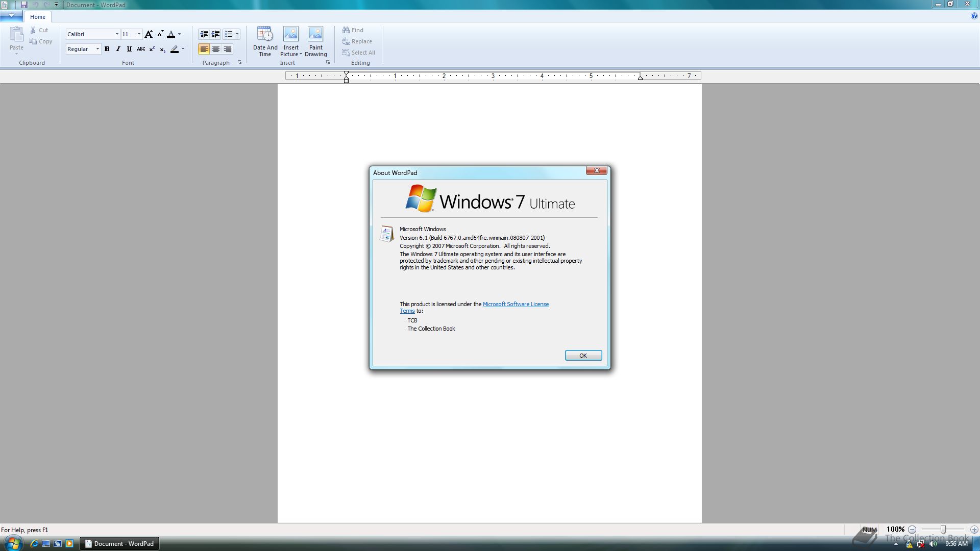
Task: Click the Insert Picture icon
Action: (x=291, y=34)
